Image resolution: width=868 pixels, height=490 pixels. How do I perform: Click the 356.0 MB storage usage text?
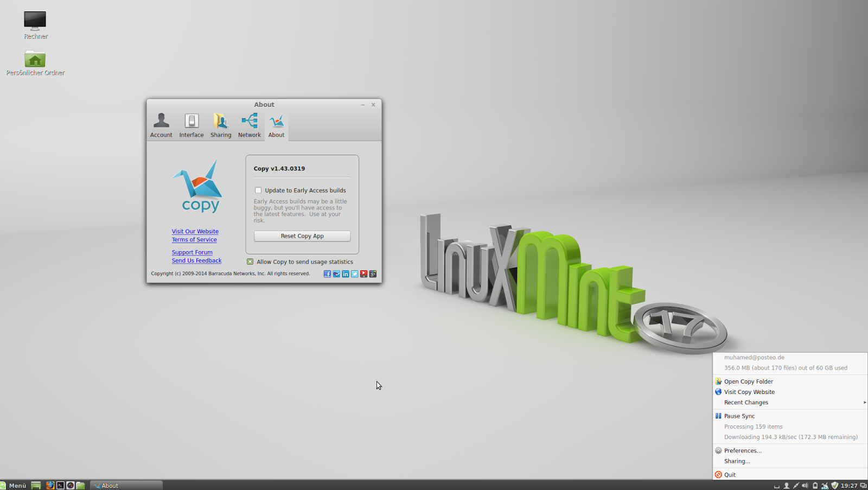(x=786, y=368)
